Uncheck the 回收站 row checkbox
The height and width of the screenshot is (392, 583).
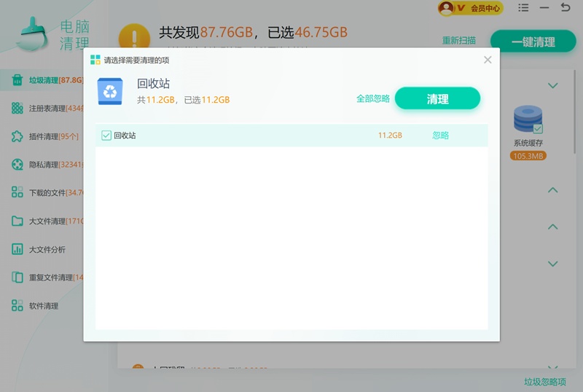106,136
